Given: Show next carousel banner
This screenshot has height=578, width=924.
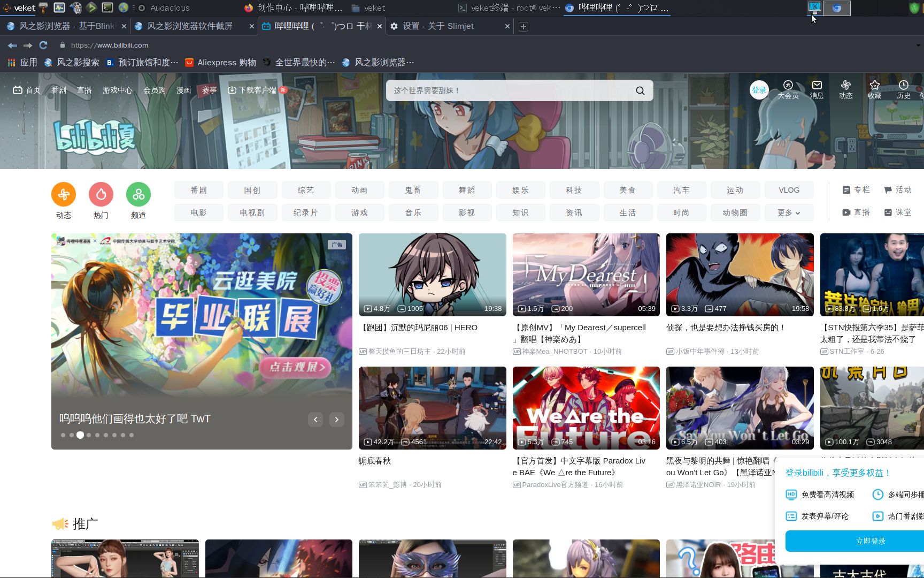Looking at the screenshot, I should pyautogui.click(x=337, y=420).
